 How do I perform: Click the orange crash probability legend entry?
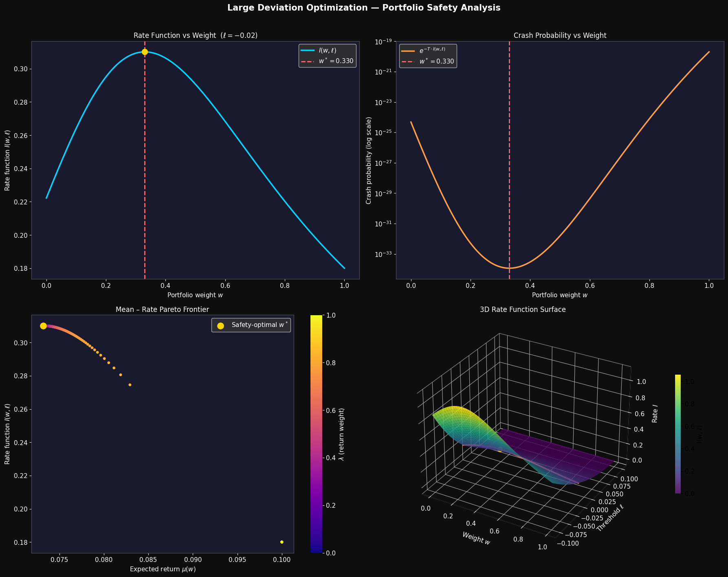428,50
